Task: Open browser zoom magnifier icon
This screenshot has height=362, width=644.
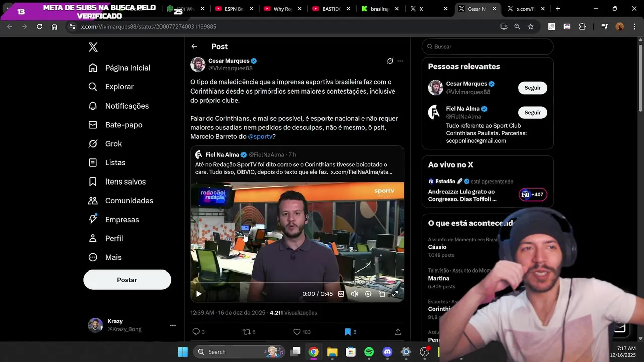Action: [x=517, y=26]
